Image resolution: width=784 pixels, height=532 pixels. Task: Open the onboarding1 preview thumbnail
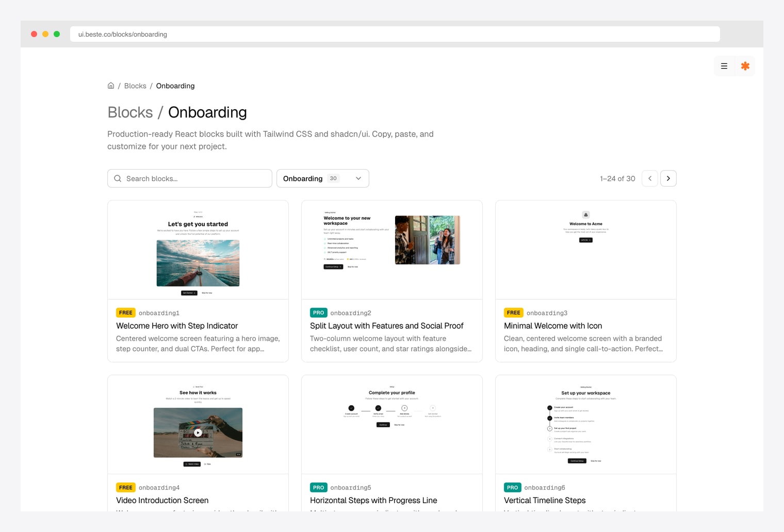click(x=198, y=250)
